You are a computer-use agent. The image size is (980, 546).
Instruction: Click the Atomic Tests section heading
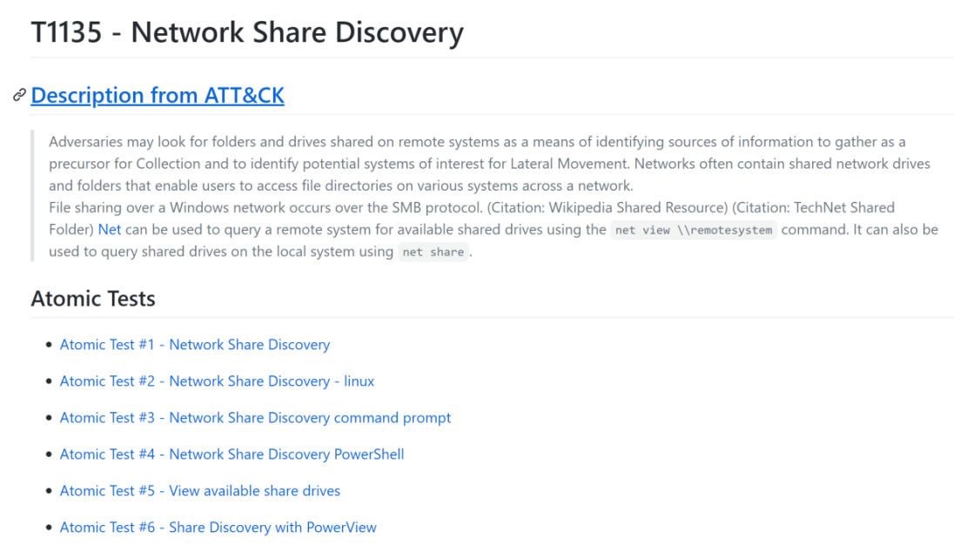(x=93, y=299)
